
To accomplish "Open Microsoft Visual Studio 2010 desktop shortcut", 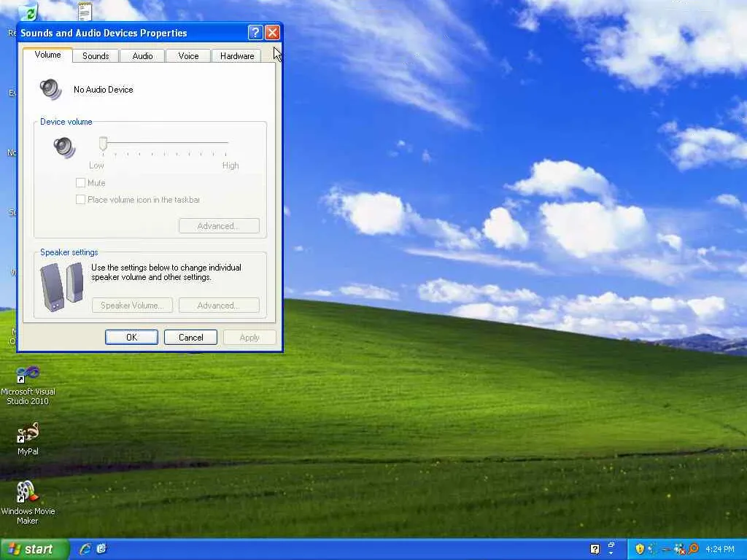I will tap(28, 385).
